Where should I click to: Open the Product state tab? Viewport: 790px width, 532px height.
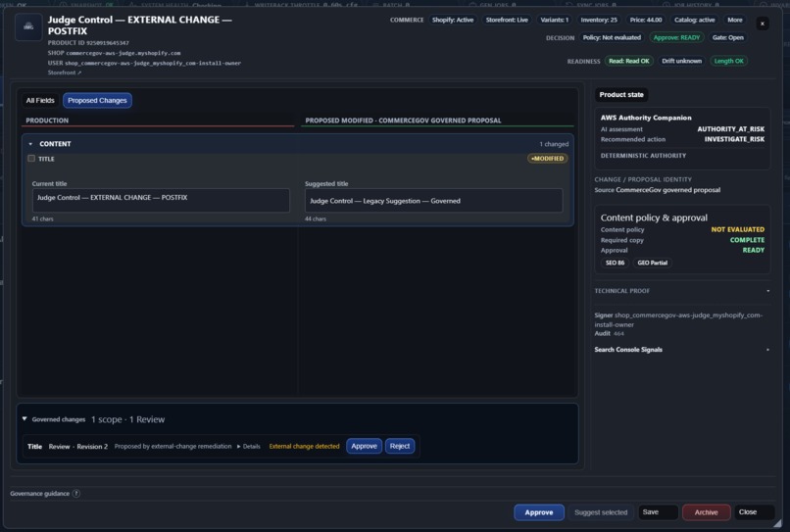[621, 95]
